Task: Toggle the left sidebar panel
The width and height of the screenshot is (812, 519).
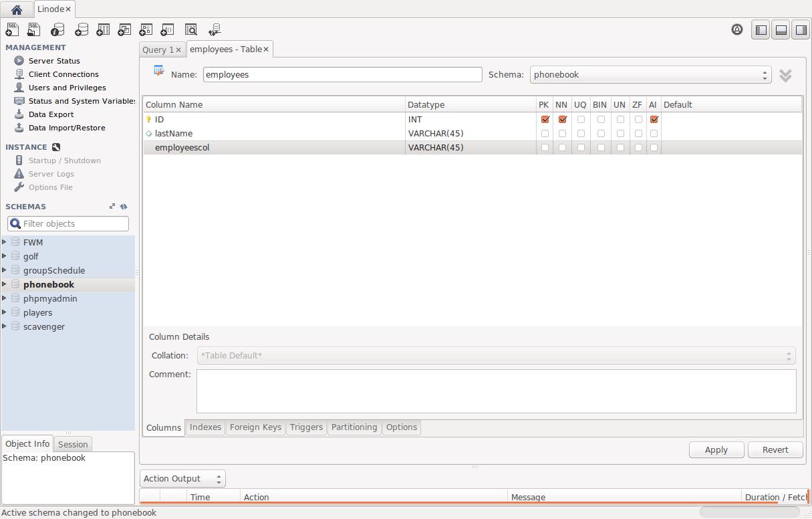Action: click(761, 30)
